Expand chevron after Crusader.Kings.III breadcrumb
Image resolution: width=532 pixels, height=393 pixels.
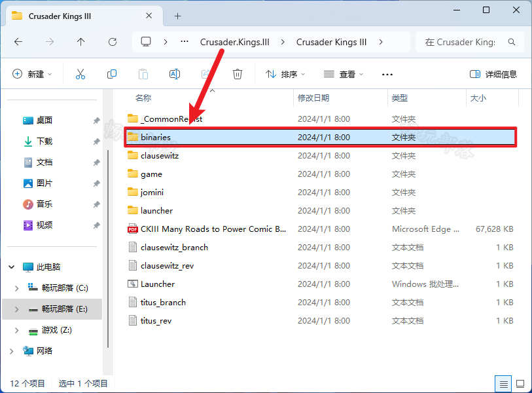pyautogui.click(x=283, y=42)
